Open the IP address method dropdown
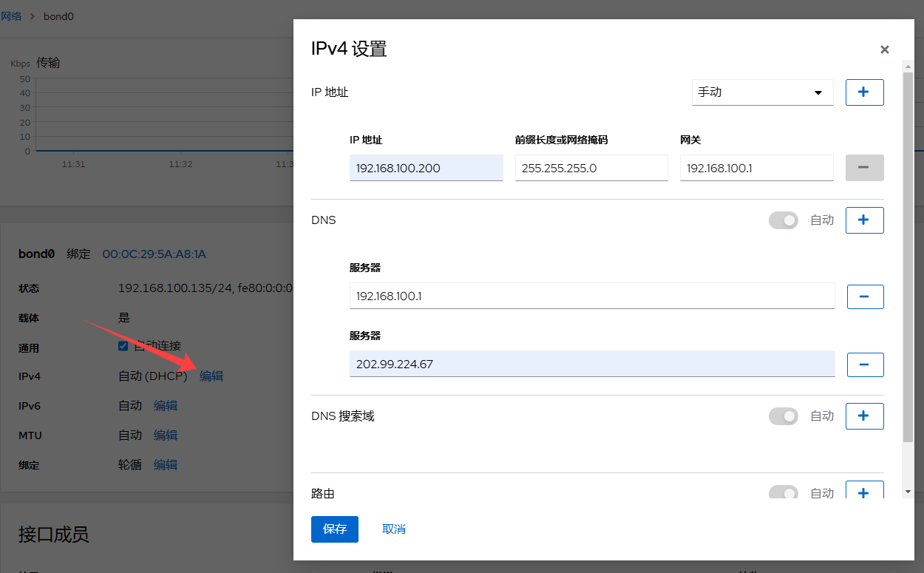 tap(762, 92)
